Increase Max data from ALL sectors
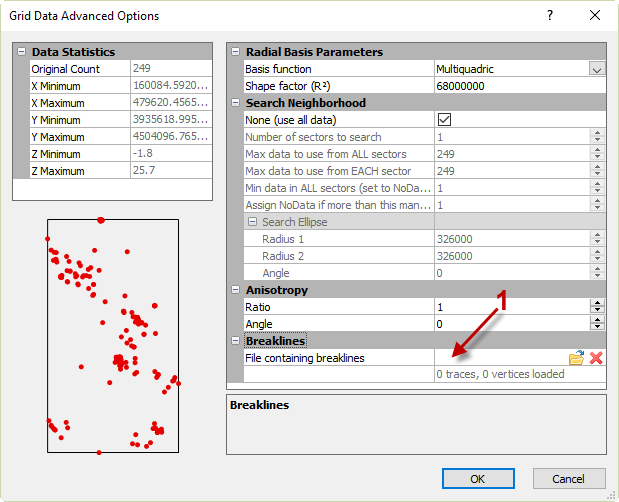This screenshot has width=619, height=502. pyautogui.click(x=597, y=150)
